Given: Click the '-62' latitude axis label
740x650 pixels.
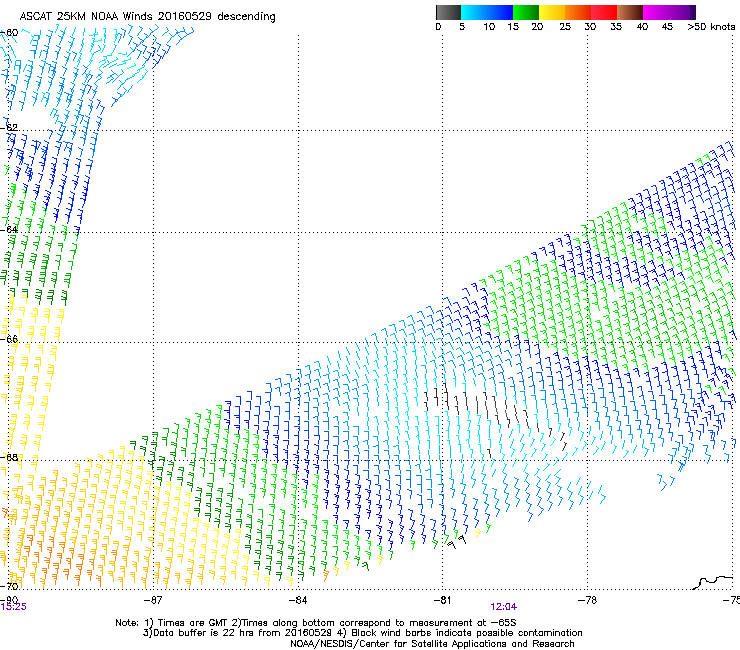Looking at the screenshot, I should pyautogui.click(x=9, y=127).
